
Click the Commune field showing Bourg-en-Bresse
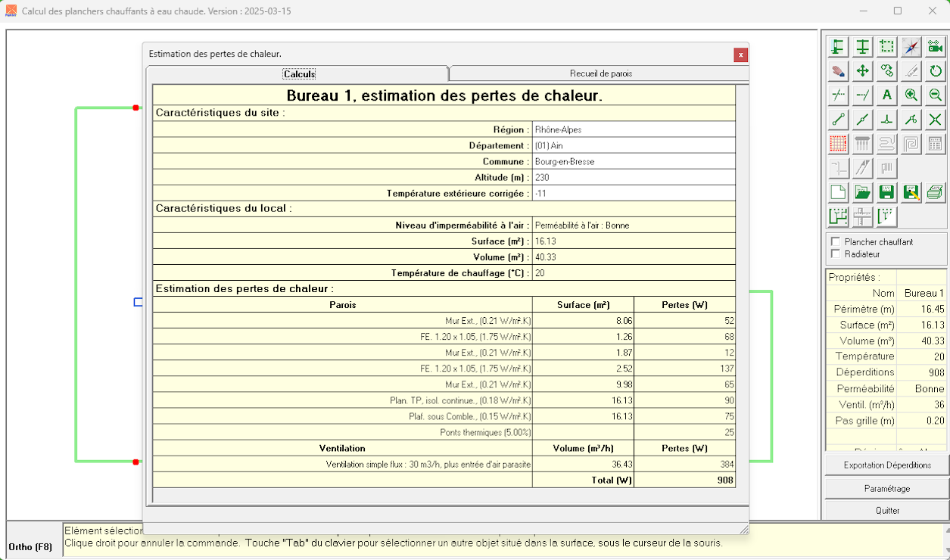coord(634,161)
